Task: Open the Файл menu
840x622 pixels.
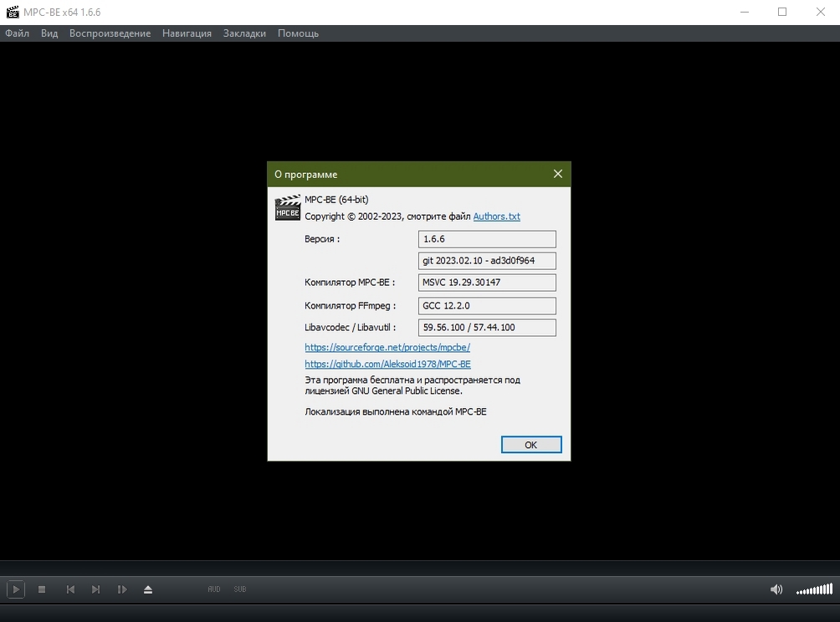Action: tap(18, 33)
